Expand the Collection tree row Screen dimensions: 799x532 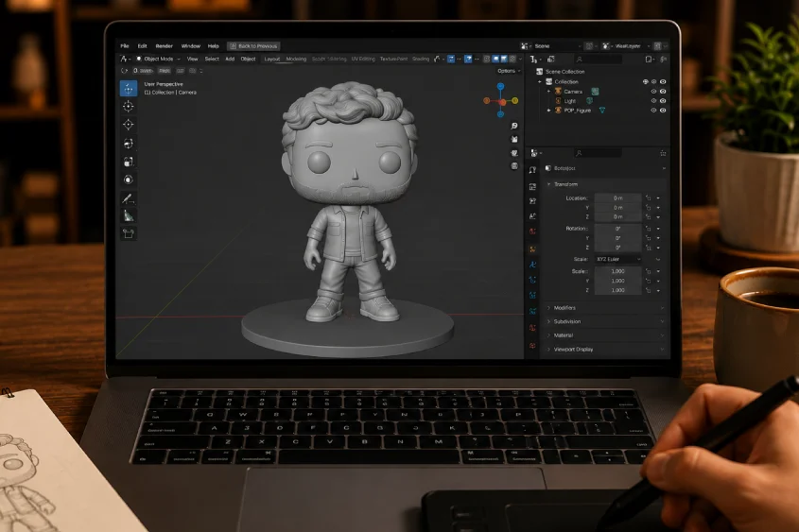pyautogui.click(x=540, y=82)
